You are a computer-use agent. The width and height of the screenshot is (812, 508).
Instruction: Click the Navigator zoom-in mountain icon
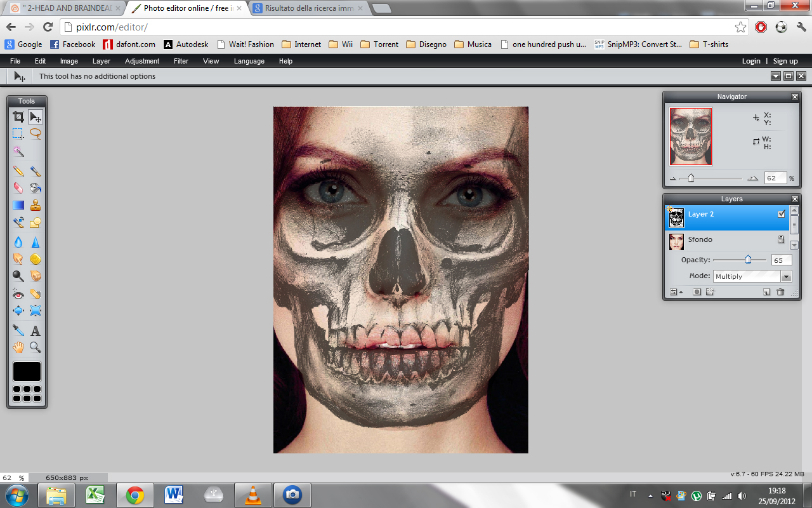click(x=752, y=178)
